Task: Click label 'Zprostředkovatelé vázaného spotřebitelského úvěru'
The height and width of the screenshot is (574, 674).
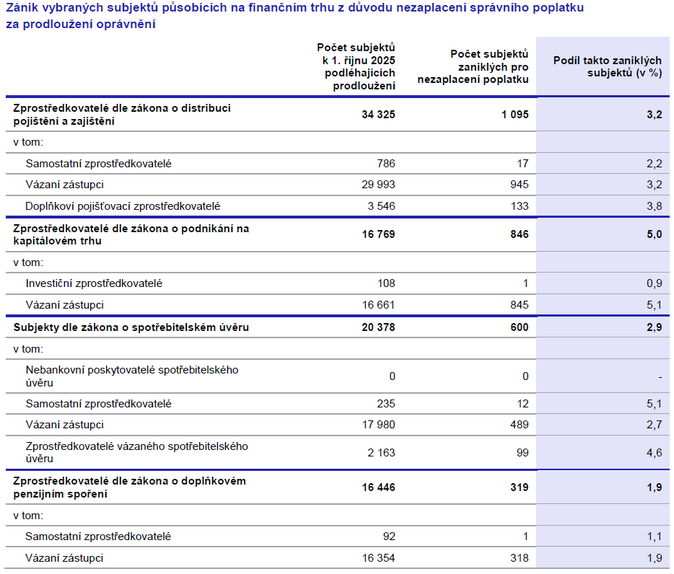Action: pyautogui.click(x=137, y=452)
